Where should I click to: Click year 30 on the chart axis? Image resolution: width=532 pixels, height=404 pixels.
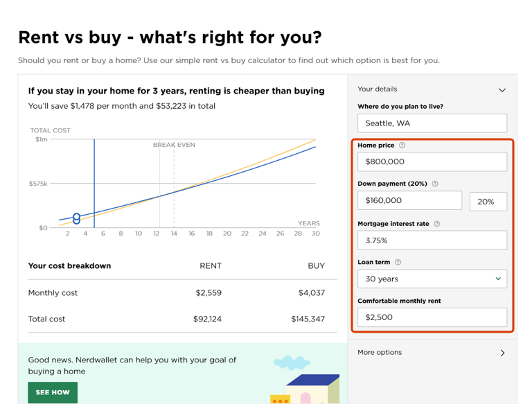pos(316,234)
